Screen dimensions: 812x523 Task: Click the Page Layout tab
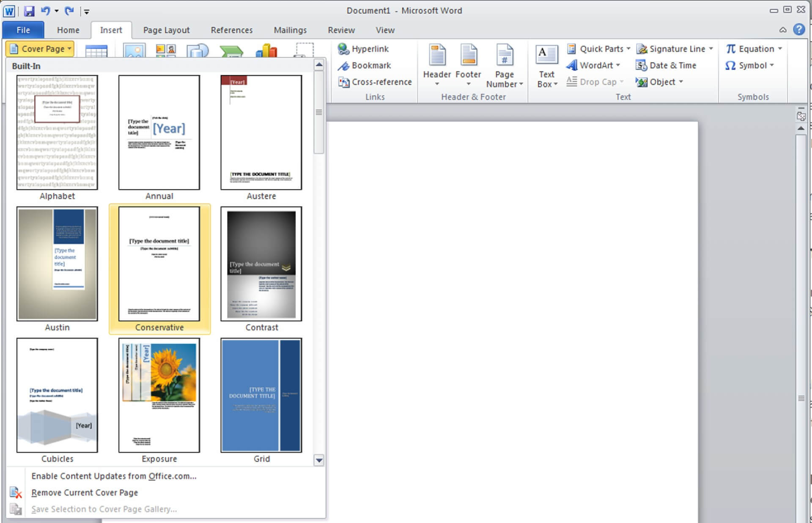pyautogui.click(x=166, y=30)
